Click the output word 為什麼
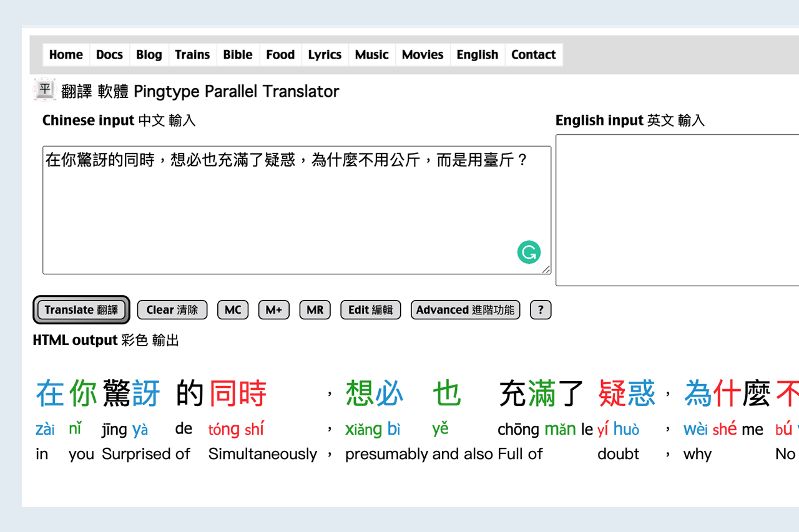Image resolution: width=799 pixels, height=532 pixels. (x=728, y=394)
